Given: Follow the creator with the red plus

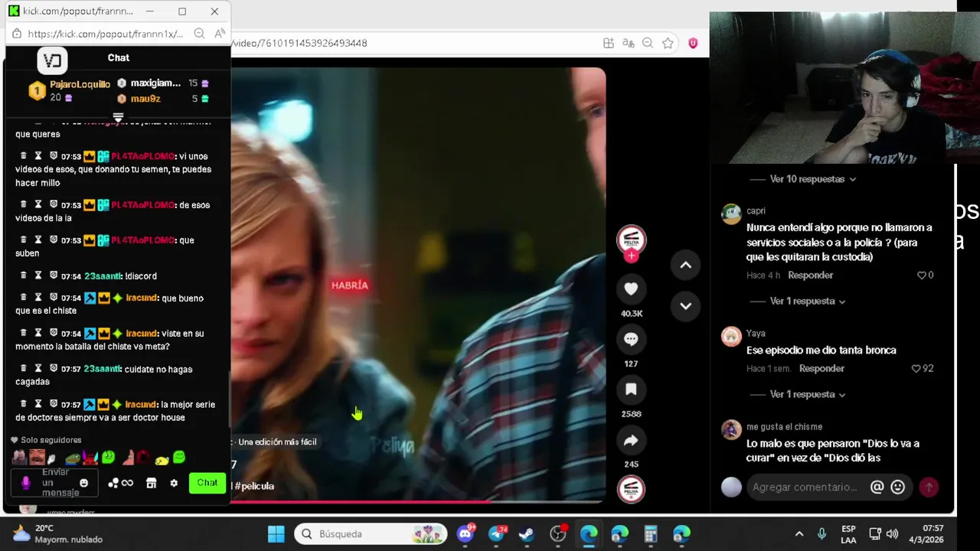Looking at the screenshot, I should coord(632,256).
